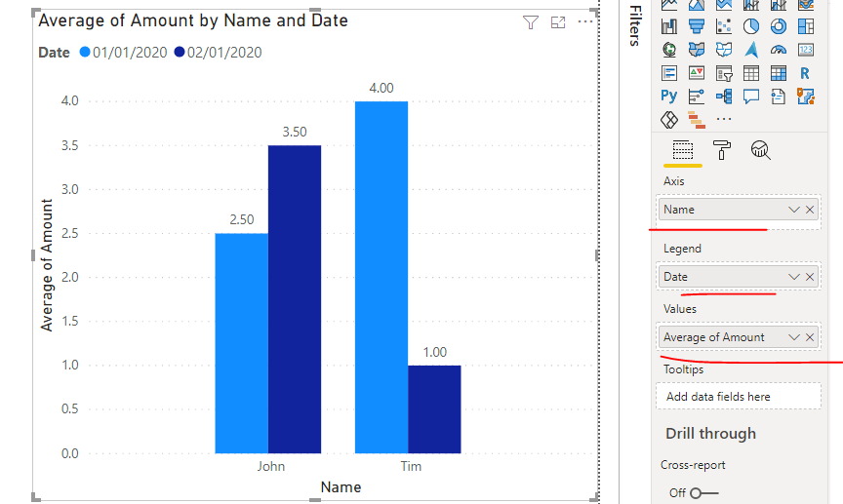Insert the Slicer visual
The width and height of the screenshot is (843, 504).
pyautogui.click(x=724, y=73)
